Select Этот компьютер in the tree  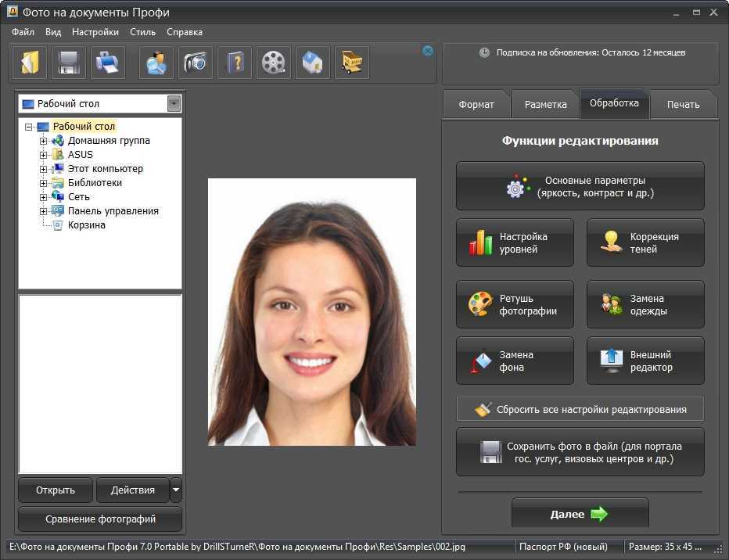click(105, 169)
